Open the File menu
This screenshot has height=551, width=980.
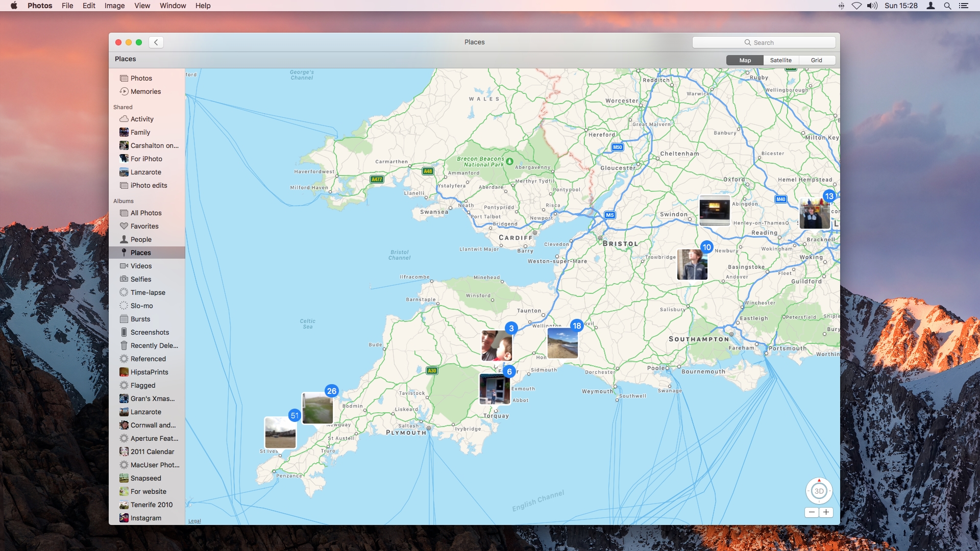click(x=67, y=6)
